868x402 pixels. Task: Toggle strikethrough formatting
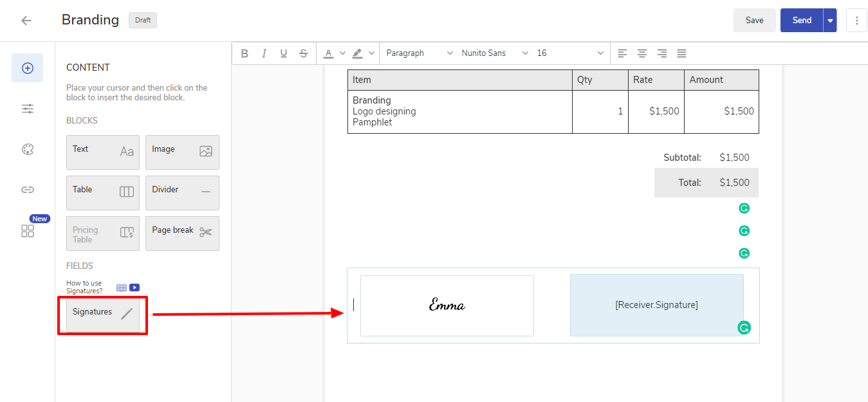[303, 53]
